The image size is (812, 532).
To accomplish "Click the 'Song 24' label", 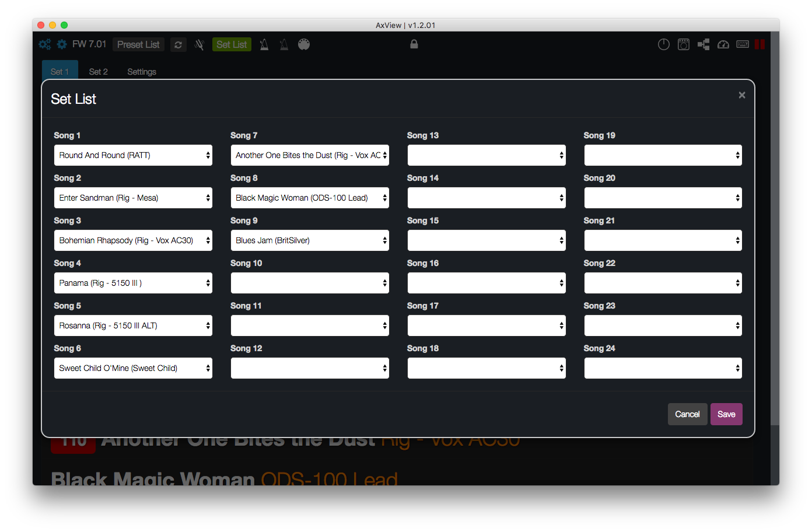I will (x=600, y=348).
